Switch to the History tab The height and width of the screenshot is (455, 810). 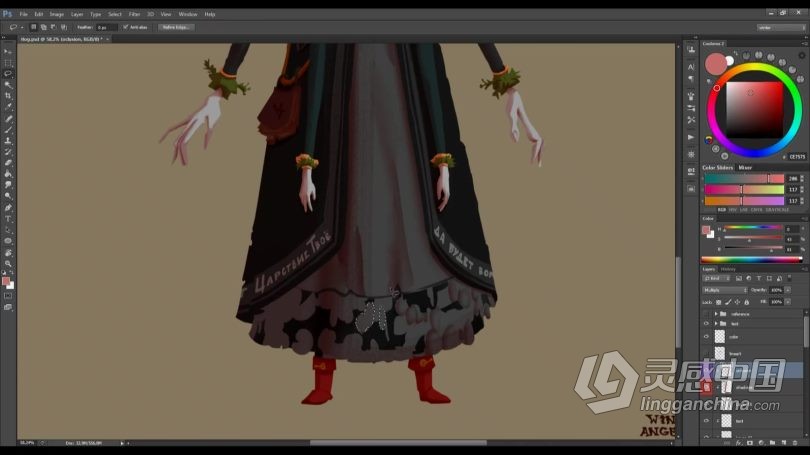(x=728, y=269)
